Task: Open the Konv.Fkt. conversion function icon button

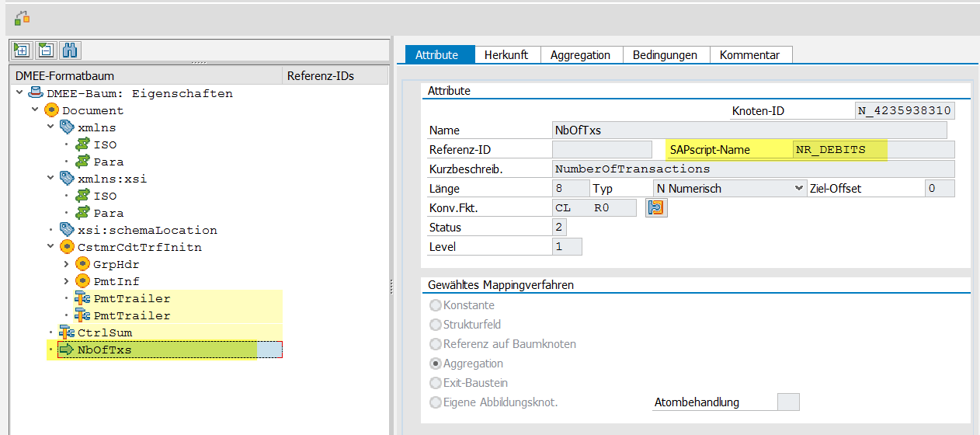Action: coord(656,208)
